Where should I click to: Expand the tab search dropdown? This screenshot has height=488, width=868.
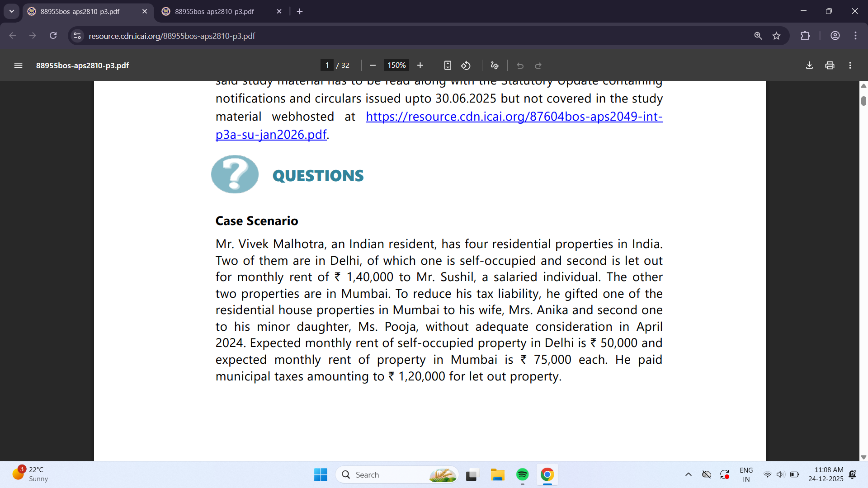(x=12, y=11)
